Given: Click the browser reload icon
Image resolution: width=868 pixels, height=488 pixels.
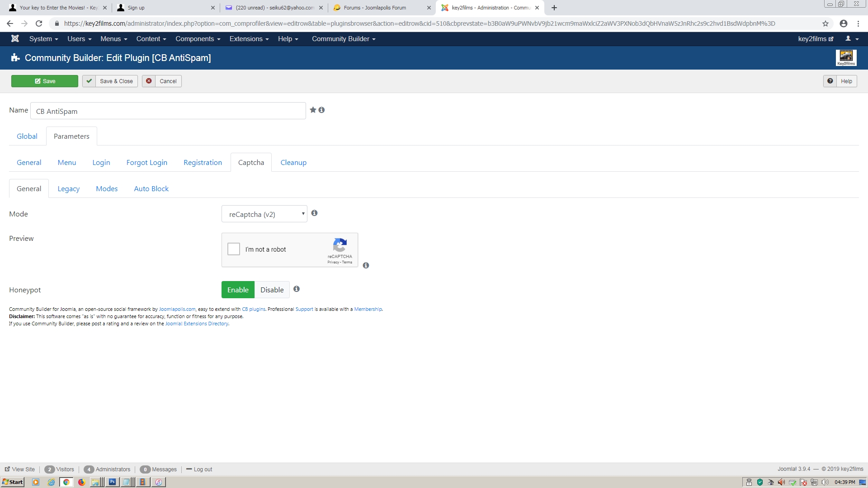Looking at the screenshot, I should click(x=39, y=23).
